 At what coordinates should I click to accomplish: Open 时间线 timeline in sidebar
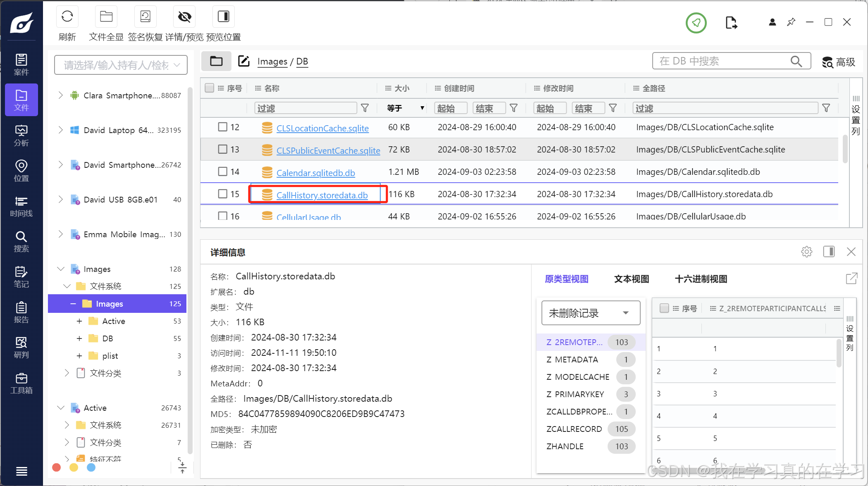tap(21, 206)
